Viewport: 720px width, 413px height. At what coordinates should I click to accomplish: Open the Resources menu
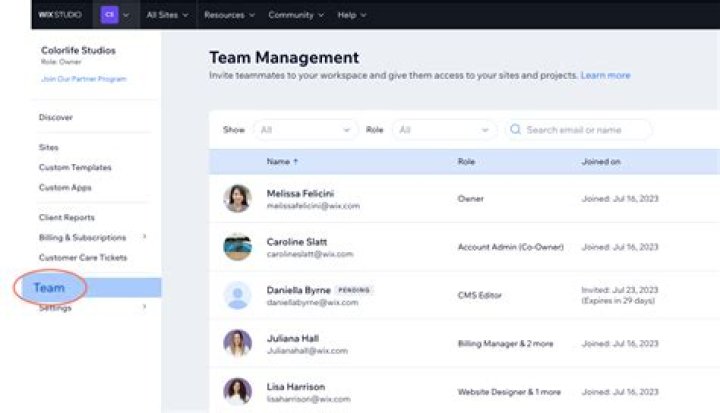click(x=229, y=15)
